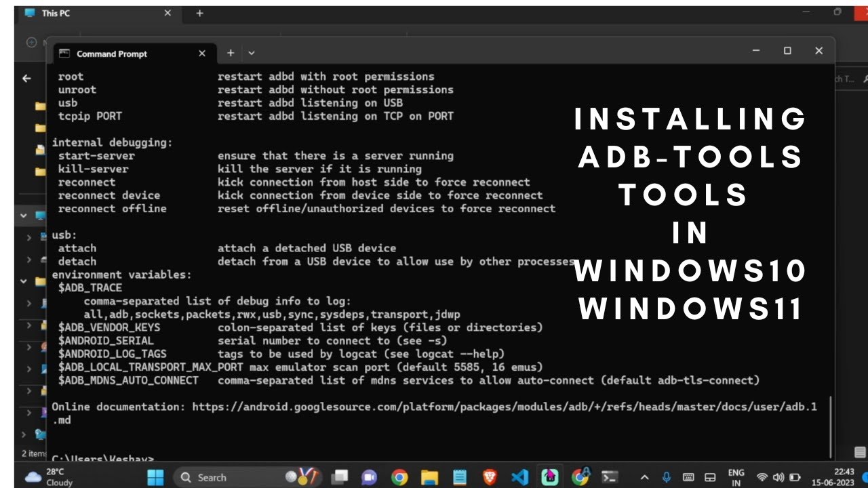This screenshot has height=488, width=868.
Task: Click the battery icon in the tray
Action: [795, 477]
